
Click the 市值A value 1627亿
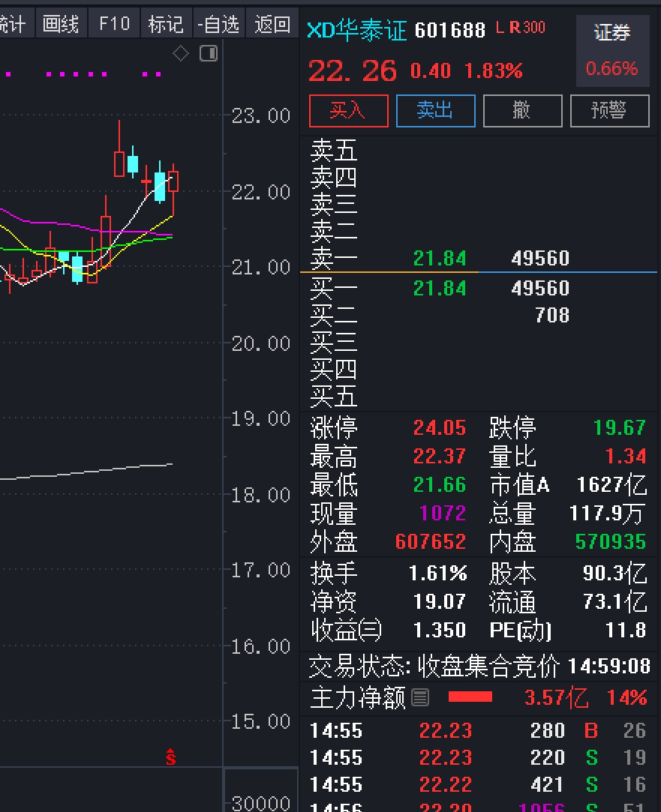click(611, 484)
